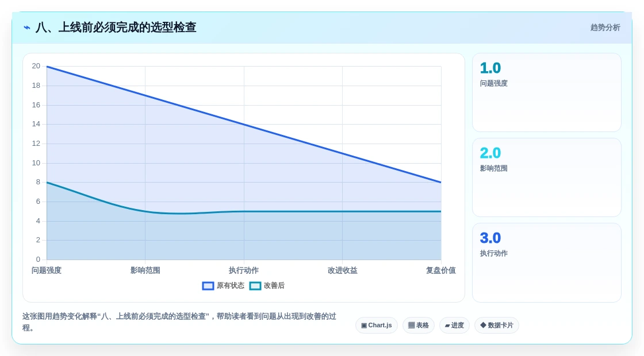Click the Chart.js chip's square icon

click(364, 325)
